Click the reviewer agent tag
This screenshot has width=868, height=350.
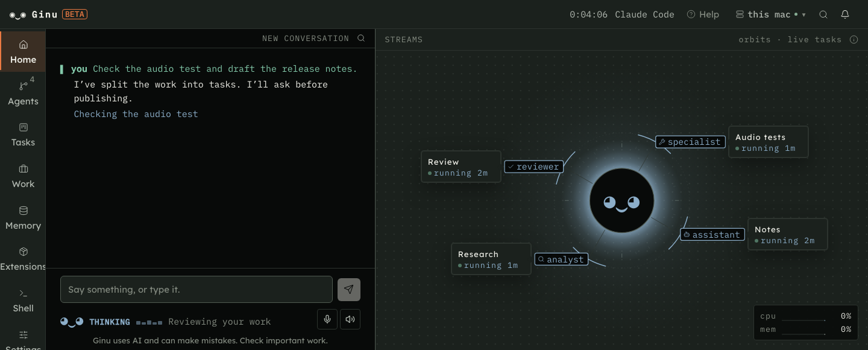534,167
